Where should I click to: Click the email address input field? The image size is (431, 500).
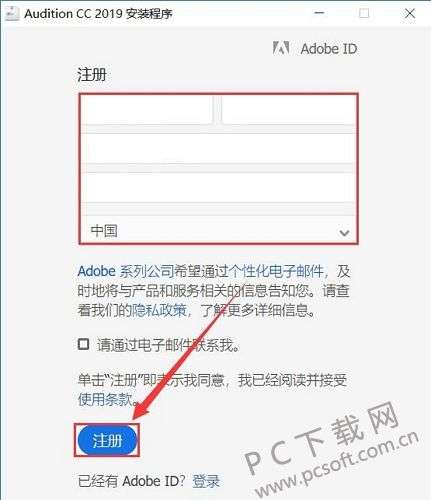tap(218, 149)
